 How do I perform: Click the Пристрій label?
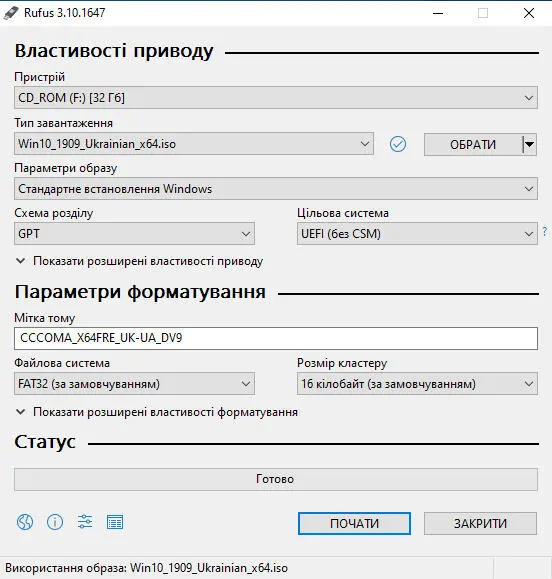click(x=40, y=77)
